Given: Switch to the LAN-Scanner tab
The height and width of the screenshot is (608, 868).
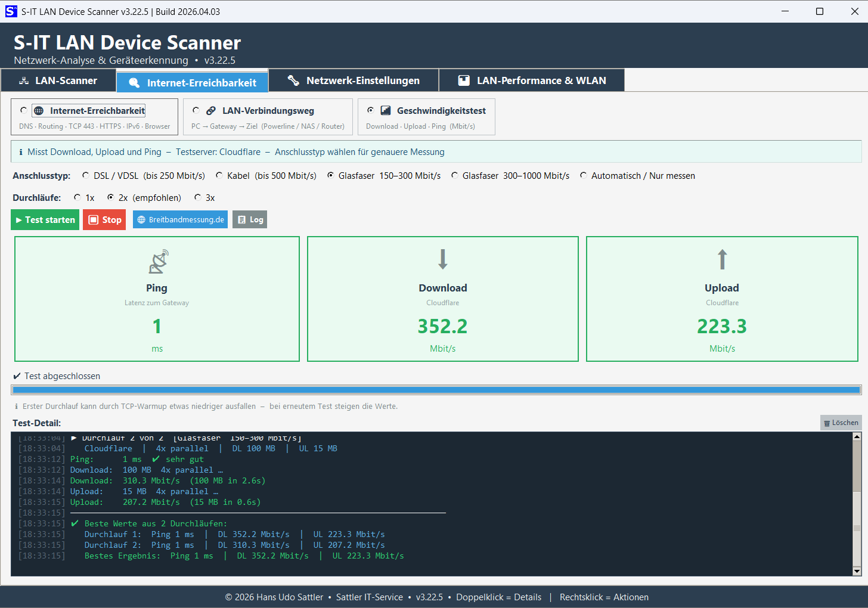Looking at the screenshot, I should tap(58, 80).
